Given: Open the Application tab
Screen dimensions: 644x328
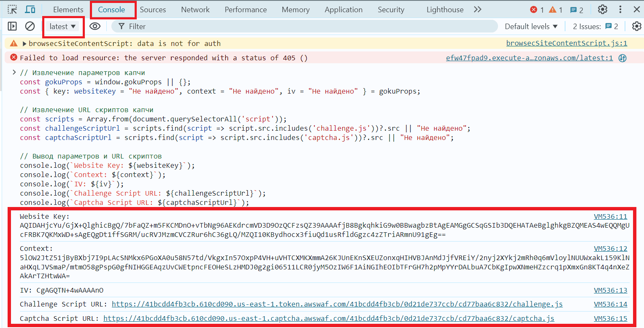Looking at the screenshot, I should 344,10.
